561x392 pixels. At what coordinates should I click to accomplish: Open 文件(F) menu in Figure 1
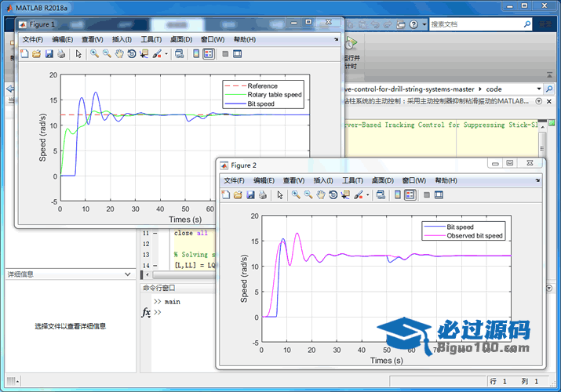pos(32,39)
